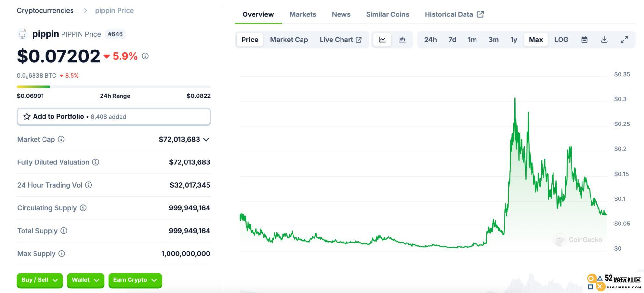644x293 pixels.
Task: Click the price peak on the chart
Action: (515, 98)
